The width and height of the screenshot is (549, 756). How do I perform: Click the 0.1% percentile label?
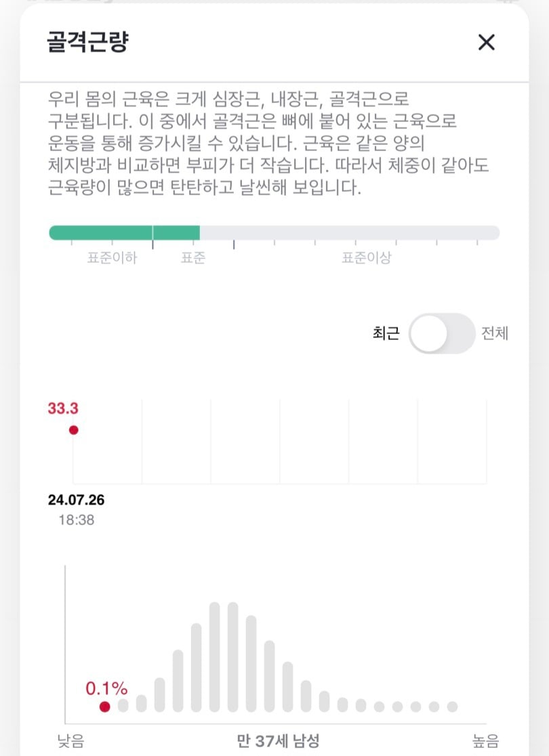(x=106, y=688)
